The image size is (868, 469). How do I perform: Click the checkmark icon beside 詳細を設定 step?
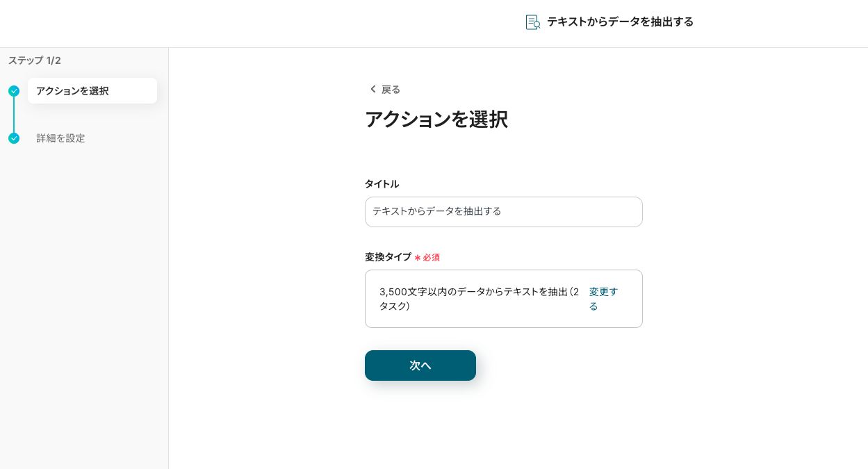pos(14,138)
